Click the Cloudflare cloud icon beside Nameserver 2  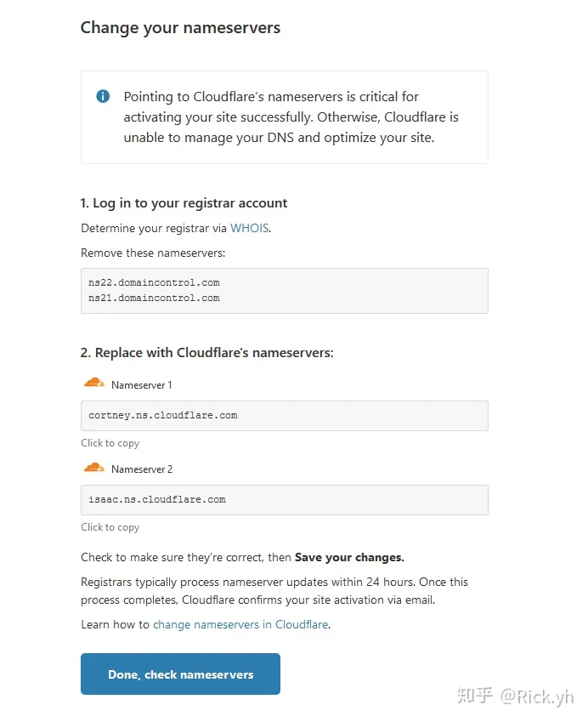coord(94,468)
